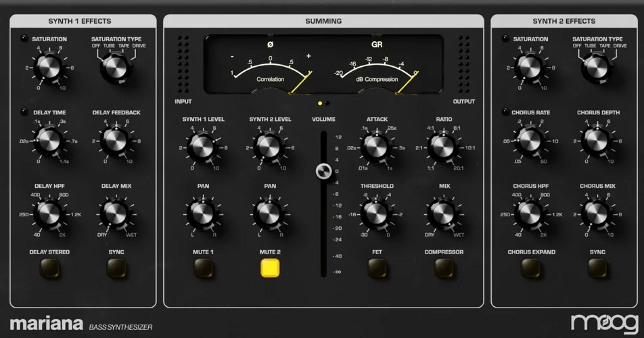This screenshot has height=338, width=644.
Task: Toggle the Synth 1 Saturation enable LED
Action: point(24,39)
